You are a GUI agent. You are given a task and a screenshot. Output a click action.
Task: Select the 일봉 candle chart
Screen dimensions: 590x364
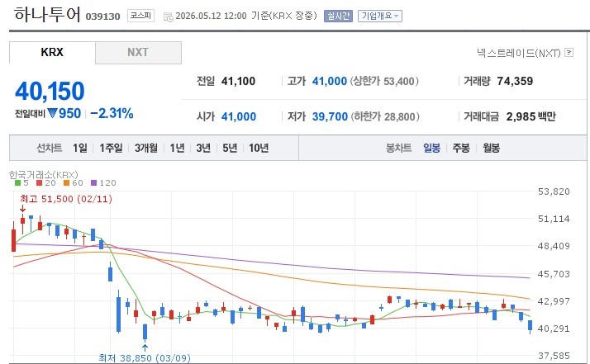click(431, 148)
